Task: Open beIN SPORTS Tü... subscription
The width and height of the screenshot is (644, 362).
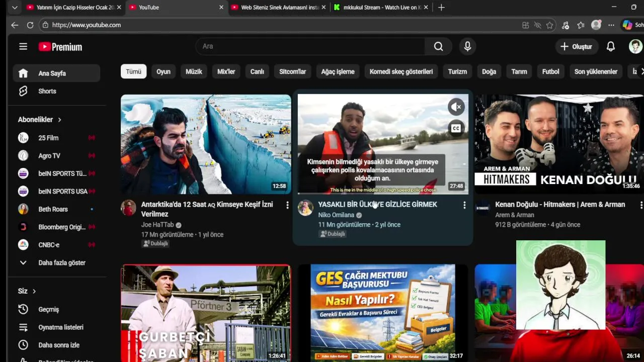Action: pyautogui.click(x=56, y=173)
